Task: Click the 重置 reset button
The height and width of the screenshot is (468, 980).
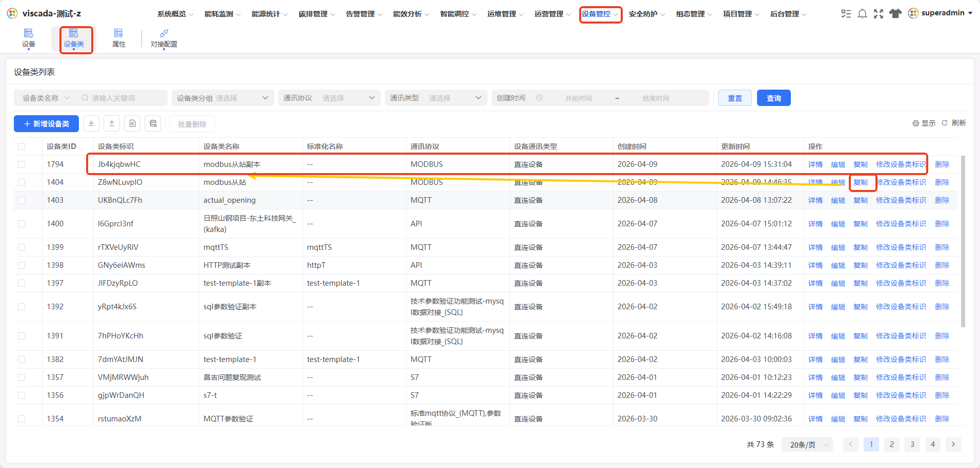Action: (x=735, y=98)
